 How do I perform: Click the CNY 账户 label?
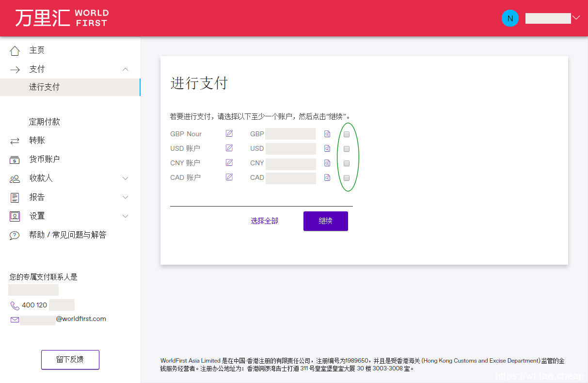pos(185,163)
